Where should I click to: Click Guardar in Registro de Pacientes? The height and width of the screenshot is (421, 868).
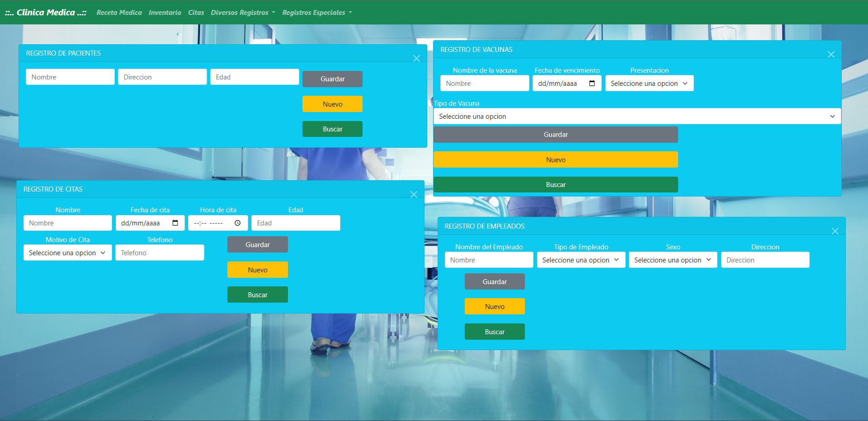332,79
